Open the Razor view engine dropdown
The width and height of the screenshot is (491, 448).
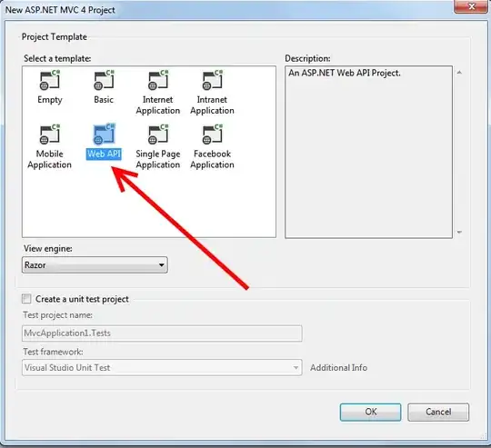[95, 265]
